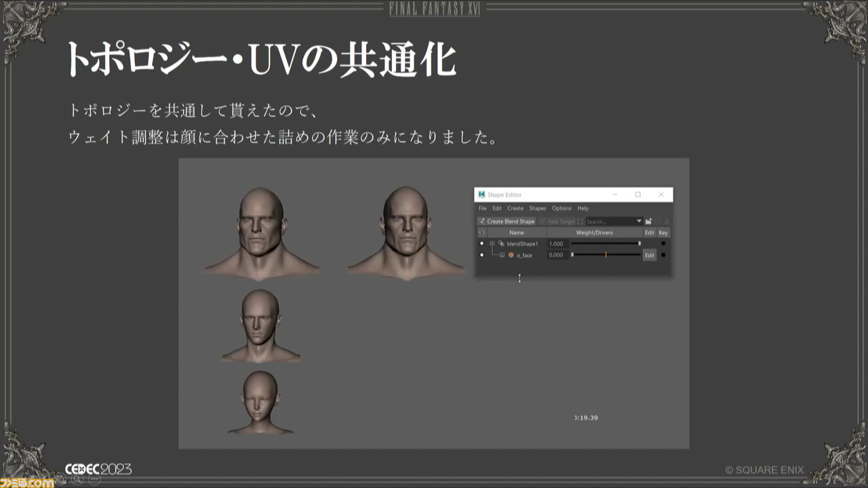Click the Create Blend Shape icon
Screen dimensions: 868x488
(481, 221)
